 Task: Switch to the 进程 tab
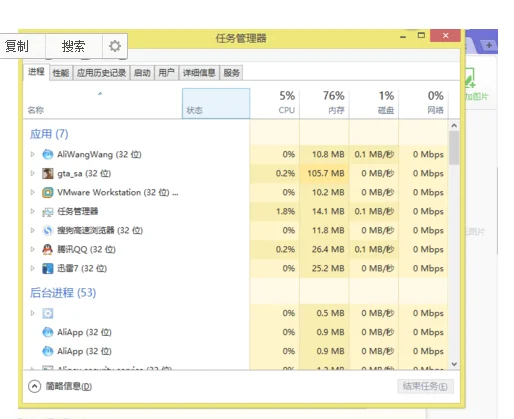click(36, 72)
